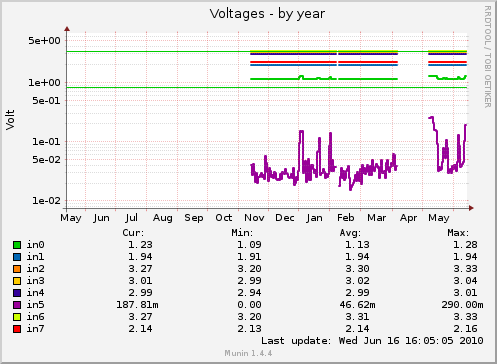Click the in1 legend label

coord(35,257)
